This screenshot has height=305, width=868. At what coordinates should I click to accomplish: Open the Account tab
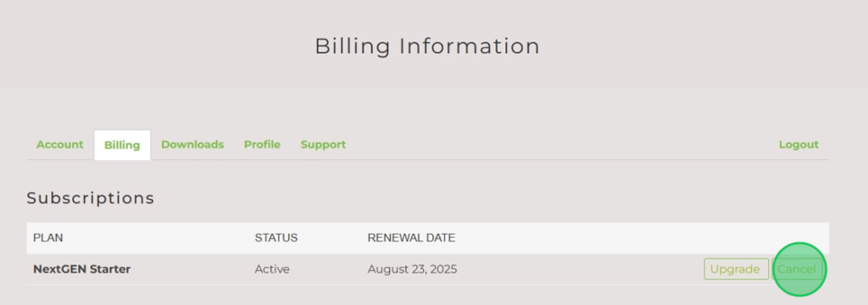[x=60, y=145]
